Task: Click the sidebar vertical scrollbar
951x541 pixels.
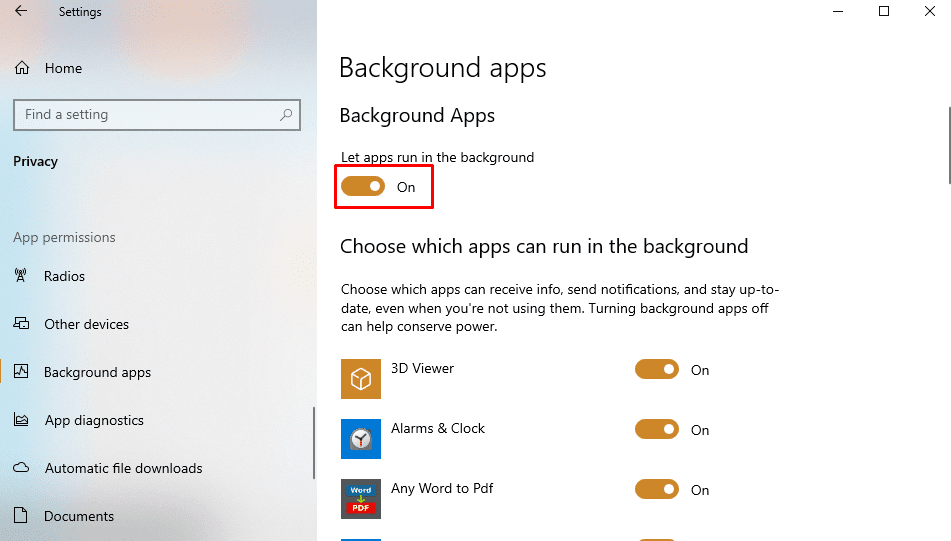Action: tap(314, 443)
